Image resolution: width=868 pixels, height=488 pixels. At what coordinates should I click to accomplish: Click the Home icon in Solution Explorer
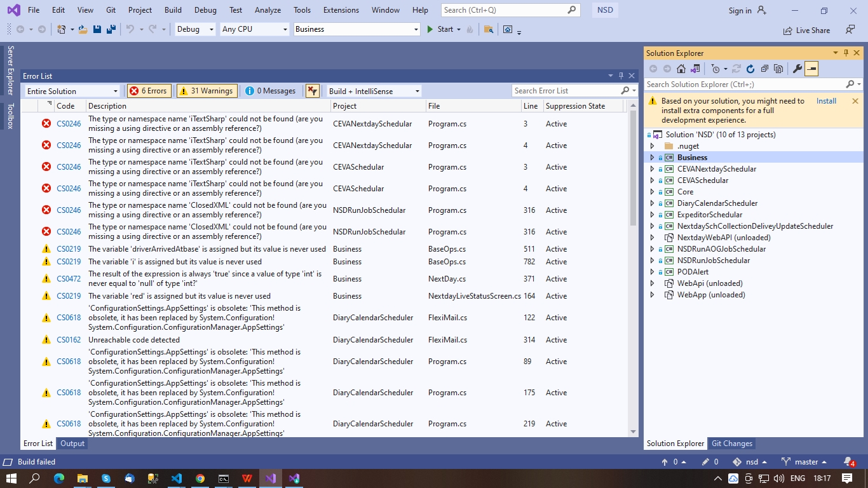click(x=681, y=69)
